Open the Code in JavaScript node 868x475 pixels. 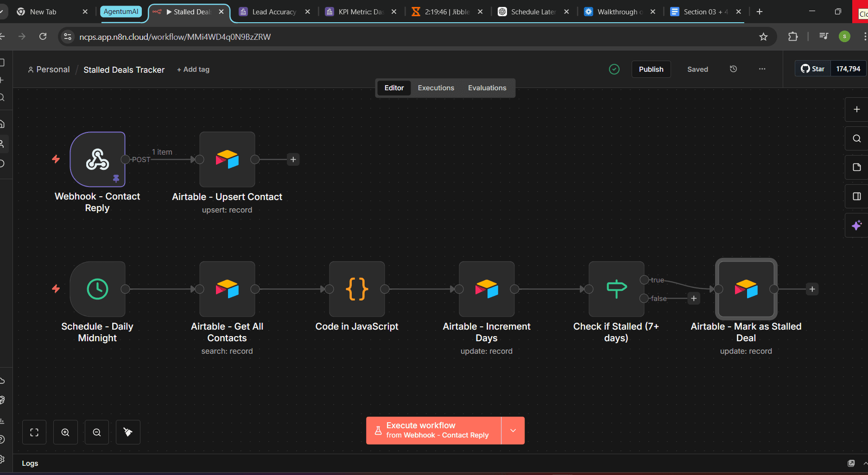pyautogui.click(x=357, y=289)
